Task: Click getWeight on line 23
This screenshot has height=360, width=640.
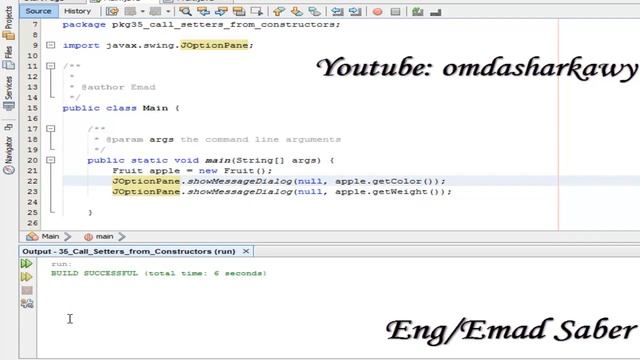Action: (x=400, y=191)
